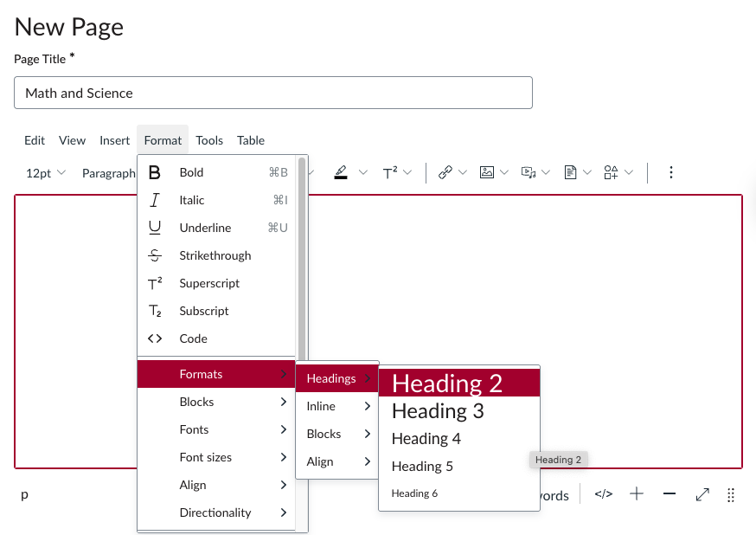This screenshot has width=756, height=535.
Task: Open the More toolbar options kebab menu
Action: pos(671,172)
